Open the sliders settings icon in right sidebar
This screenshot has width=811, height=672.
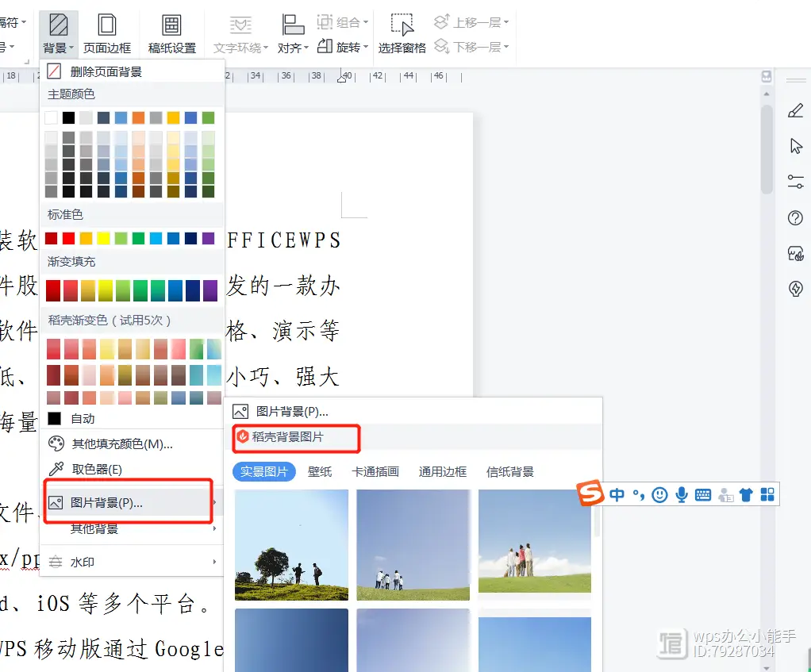[x=795, y=182]
